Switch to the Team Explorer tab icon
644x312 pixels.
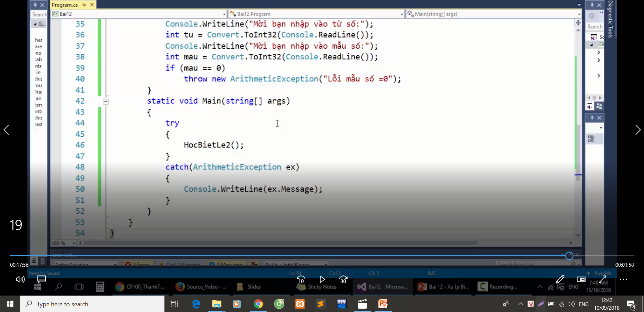599,106
